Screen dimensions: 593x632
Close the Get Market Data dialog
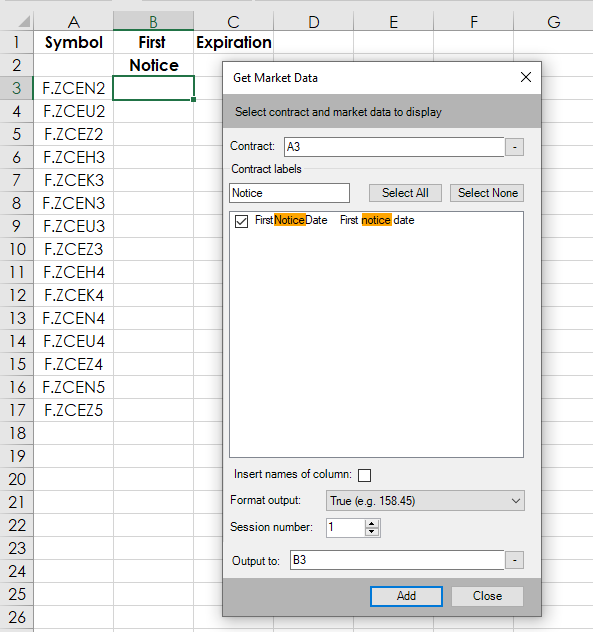pos(525,77)
